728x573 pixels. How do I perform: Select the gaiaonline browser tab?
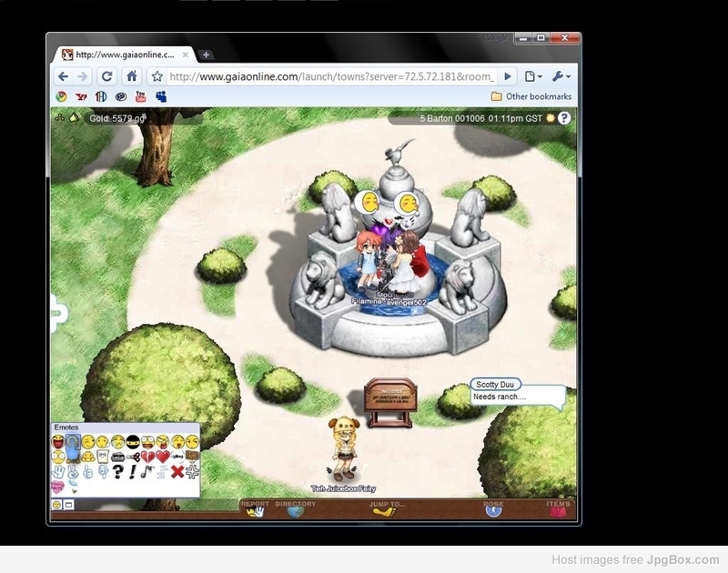point(124,55)
